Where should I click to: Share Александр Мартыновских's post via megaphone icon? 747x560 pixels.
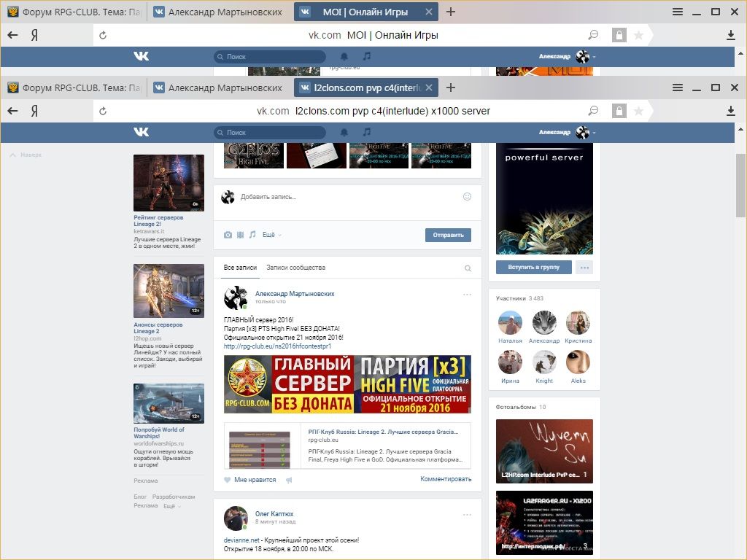point(289,480)
